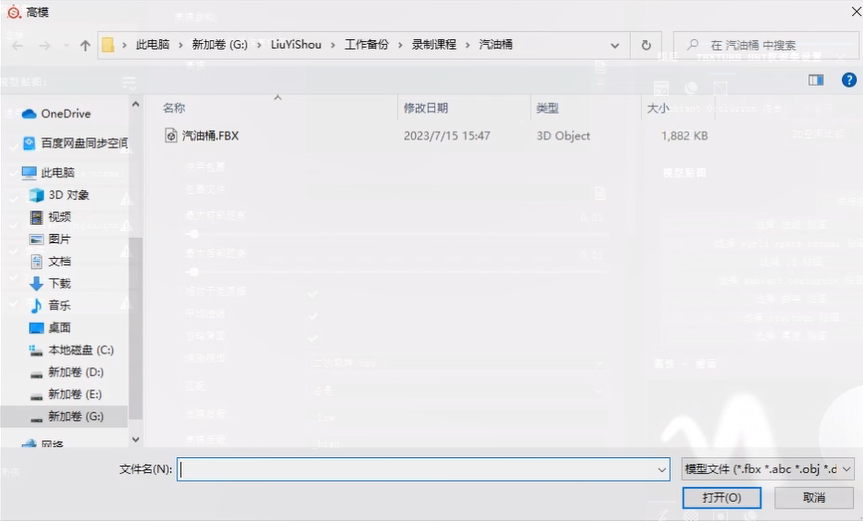The image size is (863, 521).
Task: Select 本地磁盘 (C:) drive
Action: 80,350
